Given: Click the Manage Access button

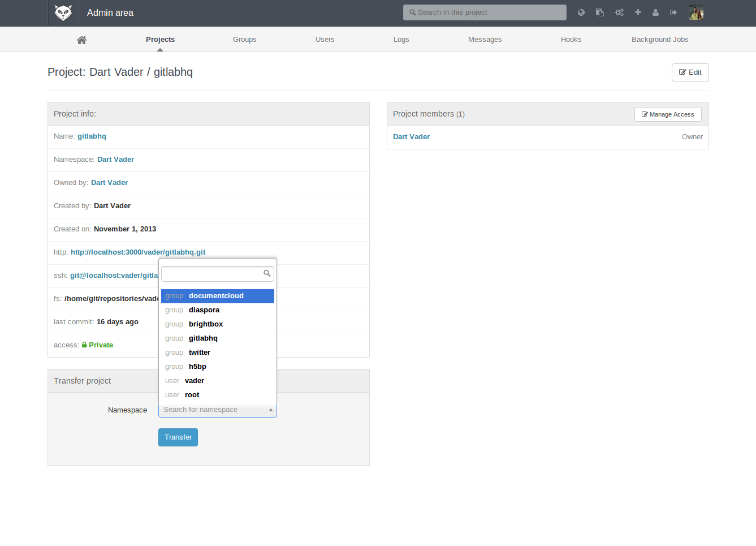Looking at the screenshot, I should pos(667,114).
